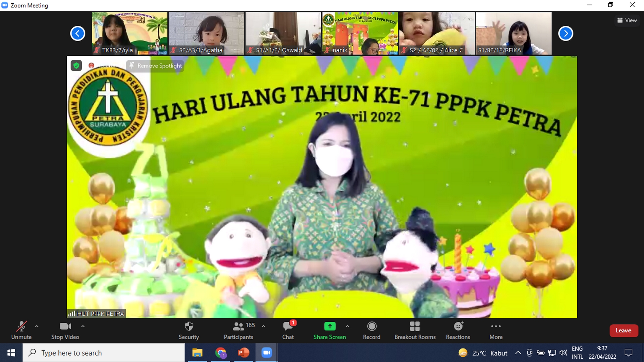Image resolution: width=644 pixels, height=362 pixels.
Task: Expand video settings arrow next to Stop Video
Action: tap(83, 326)
